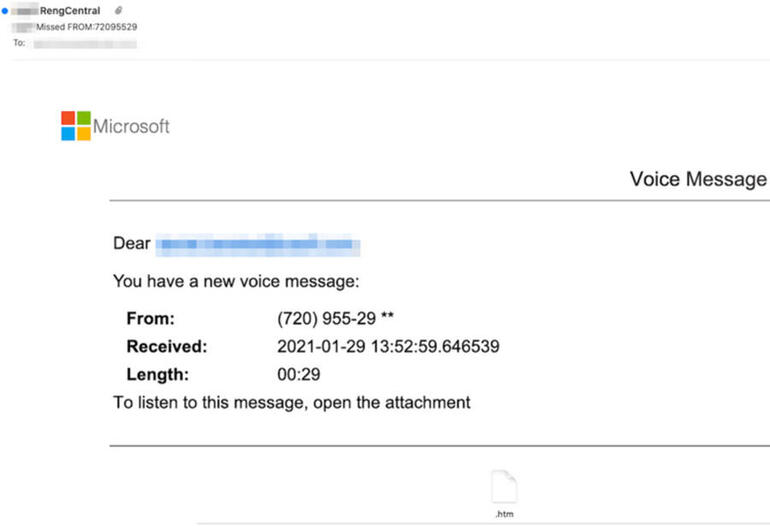Image resolution: width=770 pixels, height=526 pixels.
Task: Click the bold Received: label
Action: pyautogui.click(x=167, y=346)
